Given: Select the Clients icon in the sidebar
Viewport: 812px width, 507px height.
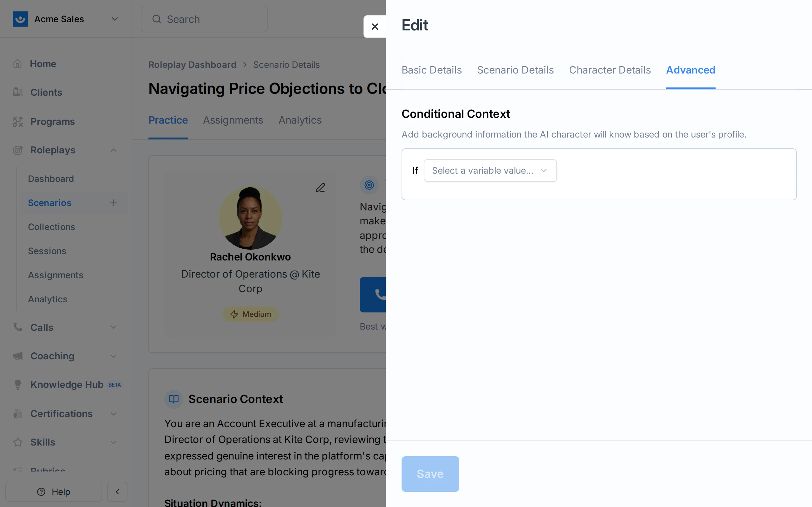Looking at the screenshot, I should pyautogui.click(x=17, y=92).
